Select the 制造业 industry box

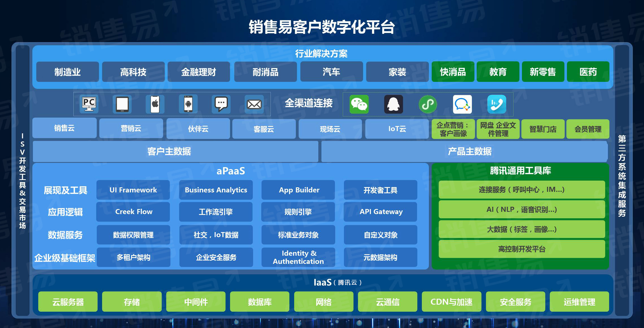(67, 72)
